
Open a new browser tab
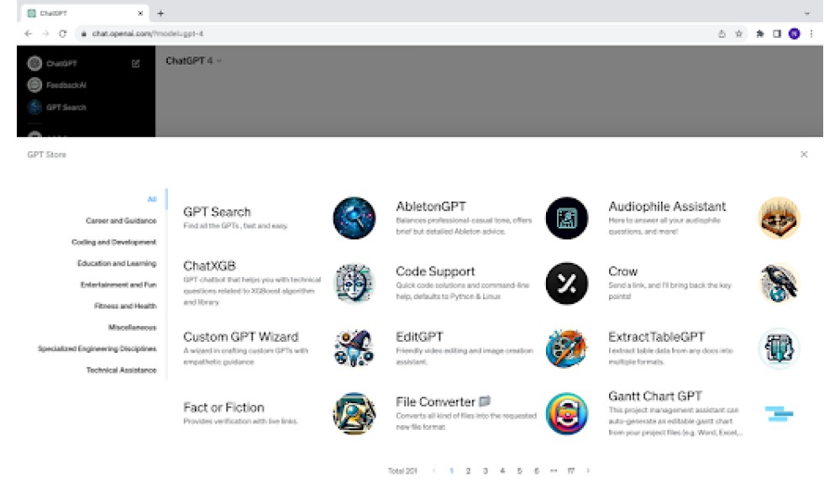160,13
